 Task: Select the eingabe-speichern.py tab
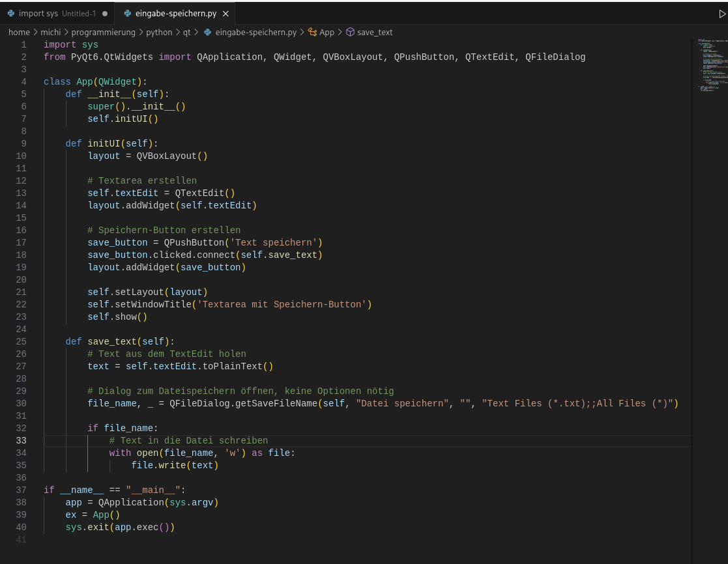tap(175, 14)
